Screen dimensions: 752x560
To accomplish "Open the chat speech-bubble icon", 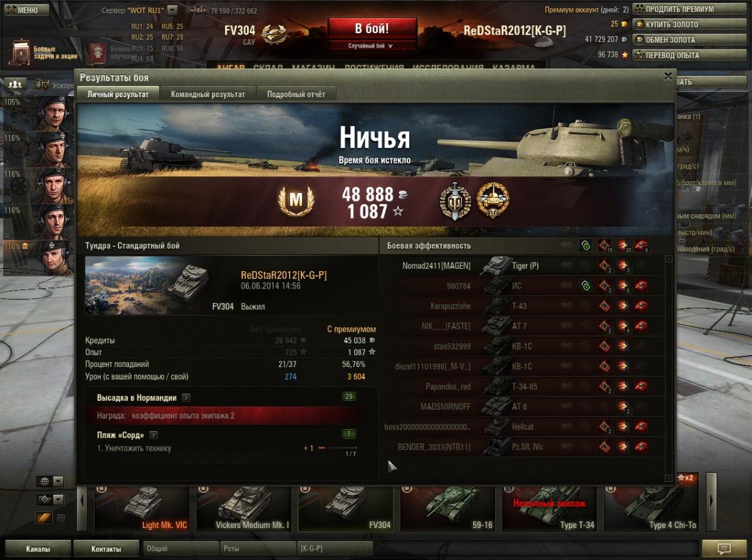I will click(x=724, y=548).
